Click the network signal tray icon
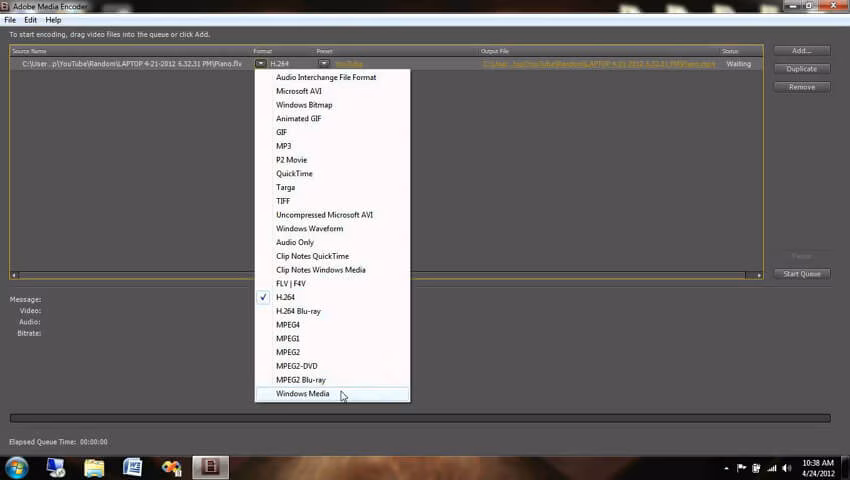The width and height of the screenshot is (850, 480). (x=772, y=468)
